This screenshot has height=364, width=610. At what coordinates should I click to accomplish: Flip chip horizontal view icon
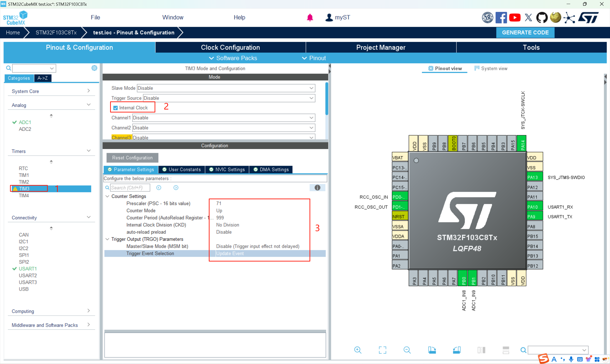pyautogui.click(x=481, y=350)
